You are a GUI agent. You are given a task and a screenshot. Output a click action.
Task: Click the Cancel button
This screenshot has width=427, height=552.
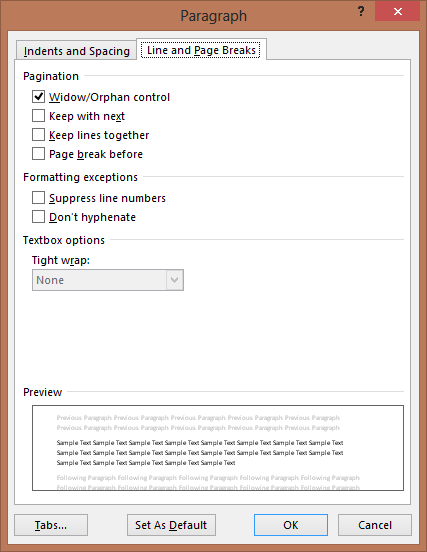[375, 525]
